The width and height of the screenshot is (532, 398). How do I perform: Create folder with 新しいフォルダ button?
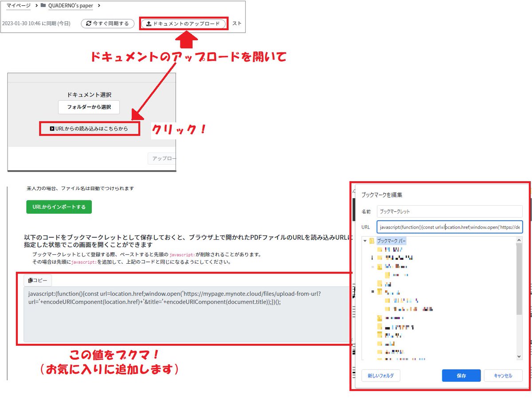coord(381,375)
